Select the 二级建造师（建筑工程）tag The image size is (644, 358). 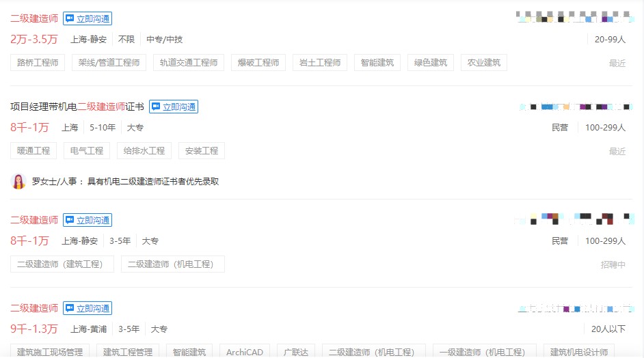pos(62,264)
